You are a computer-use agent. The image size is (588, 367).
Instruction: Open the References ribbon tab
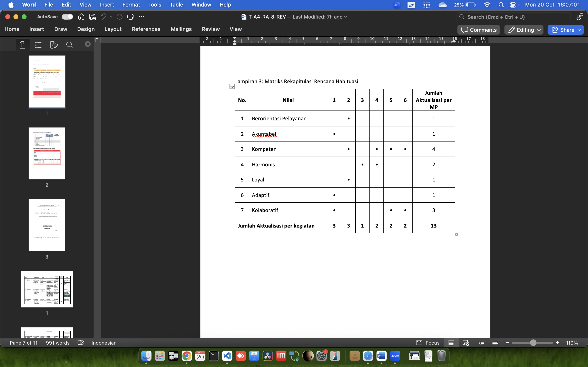146,29
